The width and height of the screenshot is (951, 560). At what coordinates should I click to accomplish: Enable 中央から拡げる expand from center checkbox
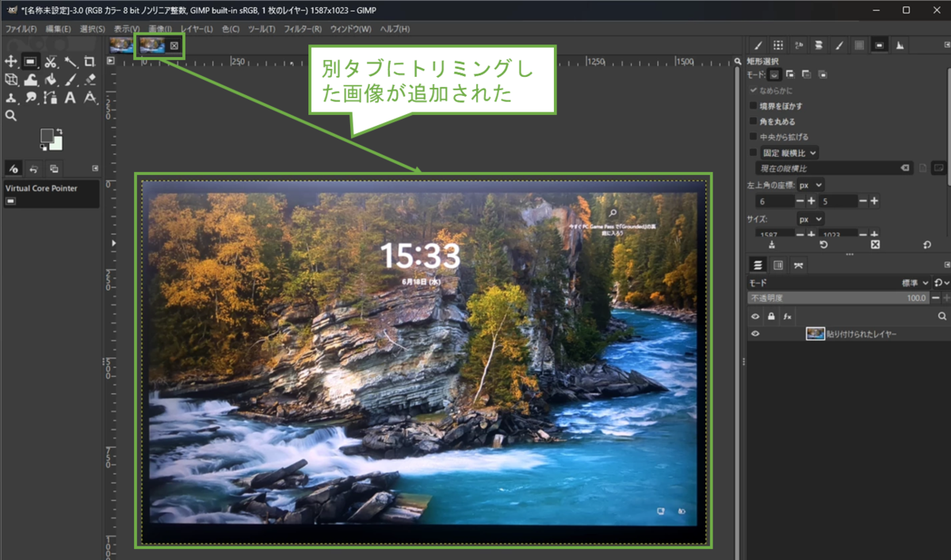[x=753, y=137]
